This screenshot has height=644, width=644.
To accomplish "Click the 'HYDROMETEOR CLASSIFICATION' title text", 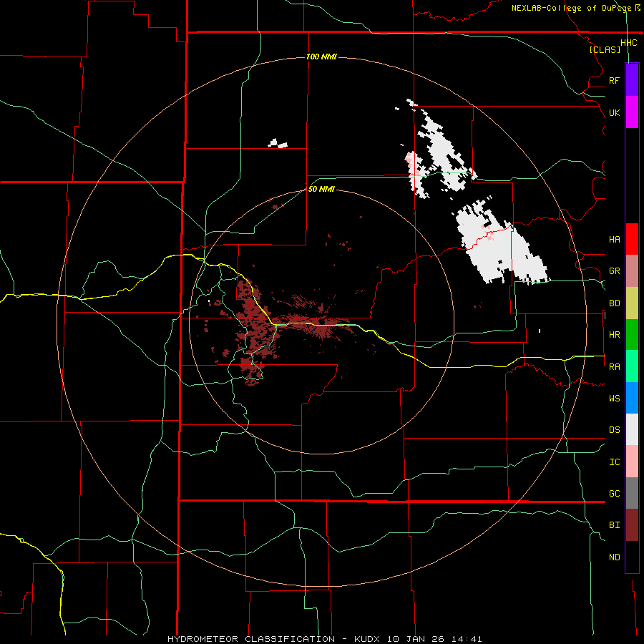I will (x=251, y=639).
